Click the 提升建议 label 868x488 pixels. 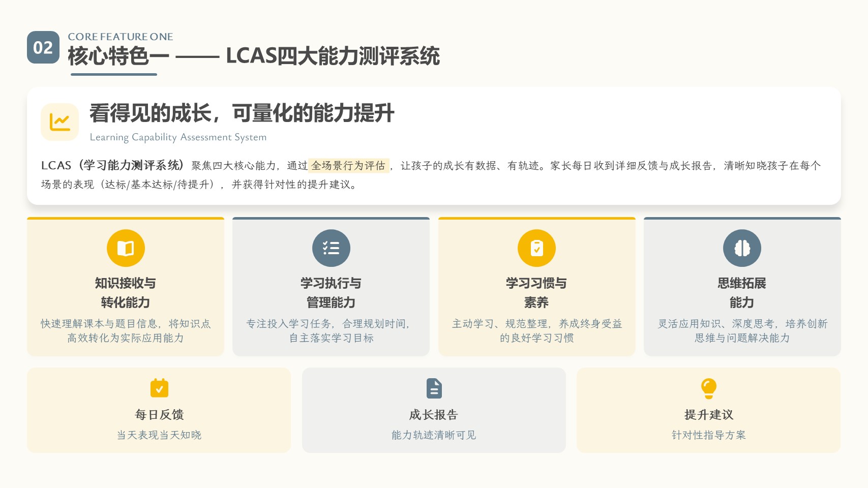(x=708, y=415)
